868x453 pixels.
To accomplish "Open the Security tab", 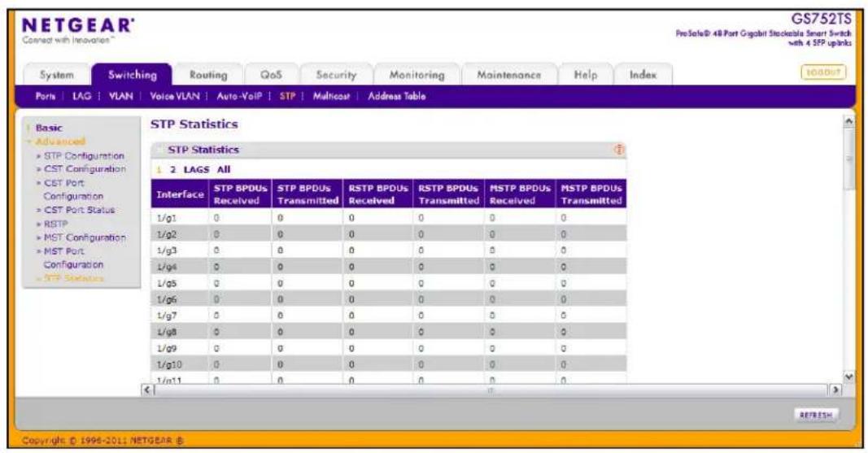I will click(336, 75).
